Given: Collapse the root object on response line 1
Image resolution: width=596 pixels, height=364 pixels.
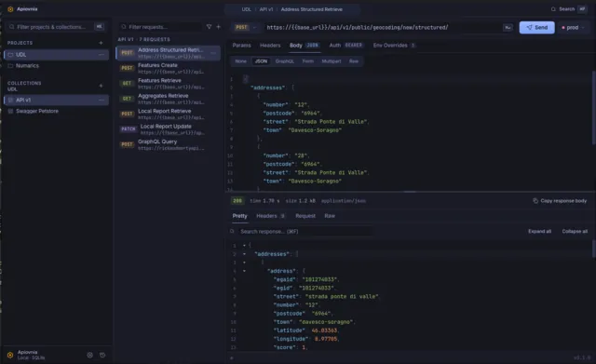Looking at the screenshot, I should click(x=244, y=246).
